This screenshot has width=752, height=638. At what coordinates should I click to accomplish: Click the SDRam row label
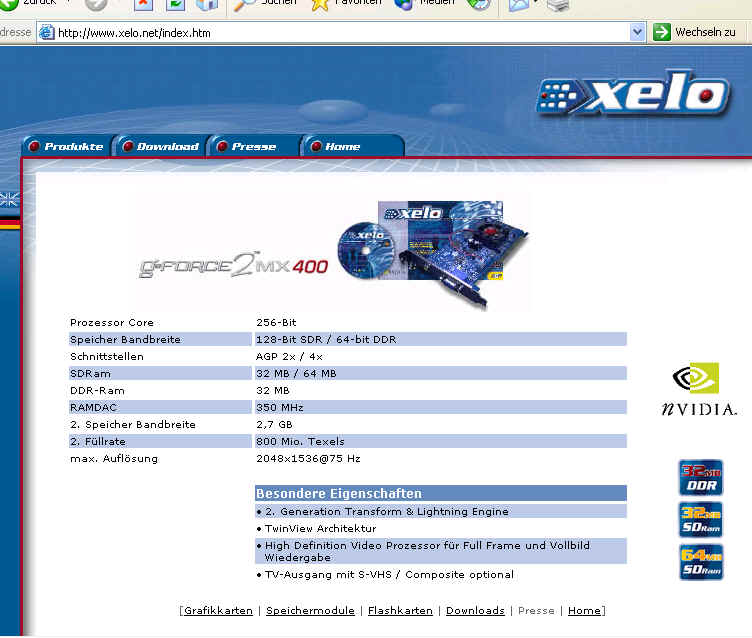pos(90,373)
